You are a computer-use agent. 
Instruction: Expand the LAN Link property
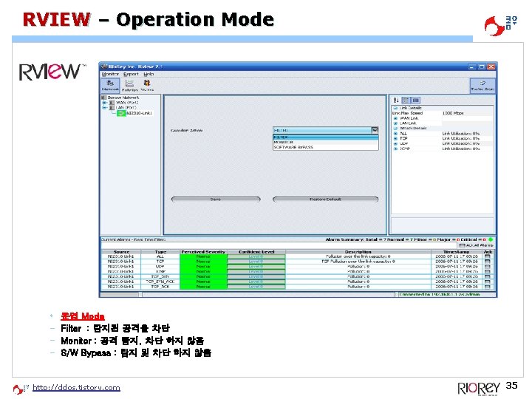(395, 123)
